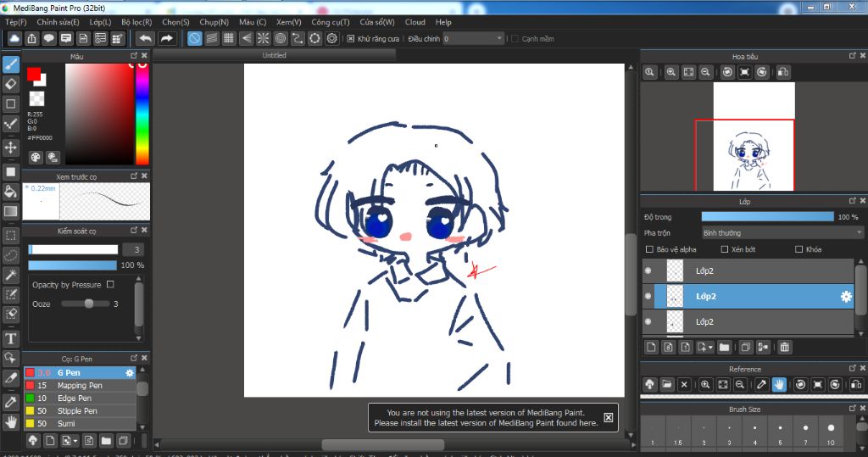
Task: Open the Tệp(F) menu
Action: pos(16,22)
